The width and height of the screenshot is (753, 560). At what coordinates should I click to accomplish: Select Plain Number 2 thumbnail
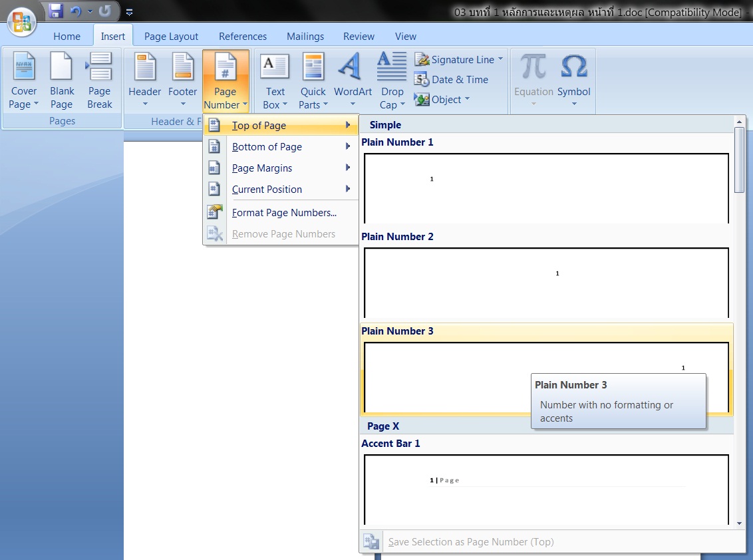pyautogui.click(x=546, y=282)
